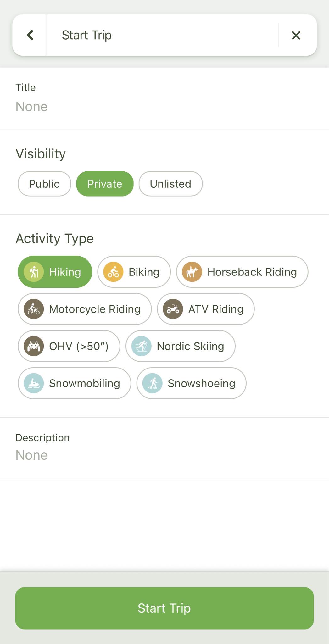Pick the Nordic Skiing icon
Viewport: 329px width, 644px height.
(141, 346)
